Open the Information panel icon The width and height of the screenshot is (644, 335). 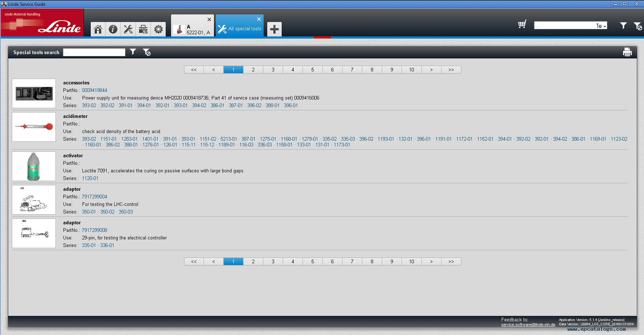(113, 29)
